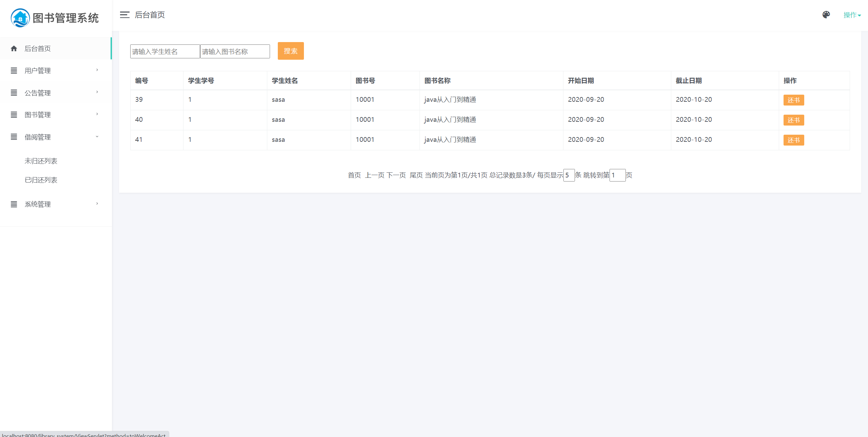Image resolution: width=868 pixels, height=437 pixels.
Task: Go to 下一页 in pagination
Action: [x=396, y=175]
